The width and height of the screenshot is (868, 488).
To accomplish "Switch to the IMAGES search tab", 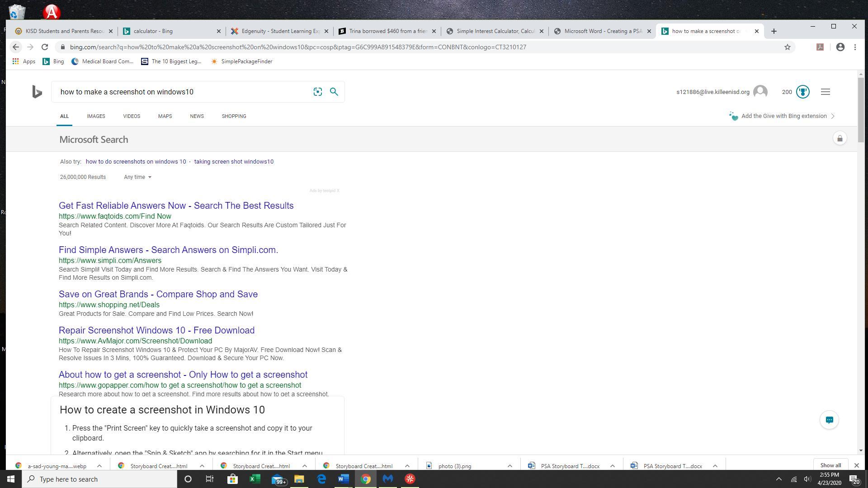I will point(96,116).
